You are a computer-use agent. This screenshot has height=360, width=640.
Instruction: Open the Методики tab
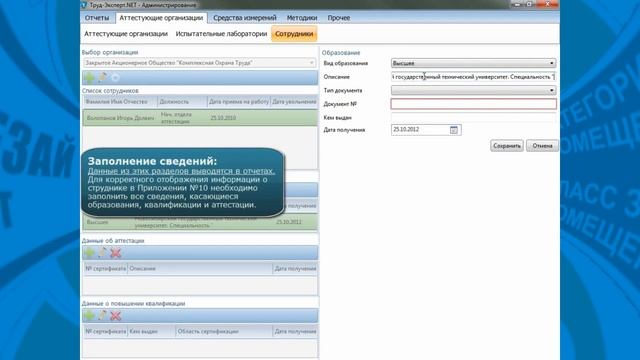302,18
